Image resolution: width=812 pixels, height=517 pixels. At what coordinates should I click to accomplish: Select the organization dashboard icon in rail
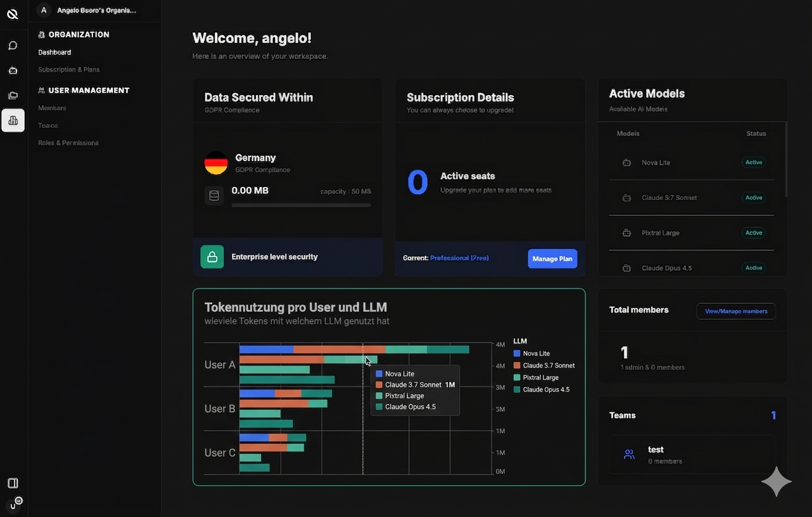point(13,120)
